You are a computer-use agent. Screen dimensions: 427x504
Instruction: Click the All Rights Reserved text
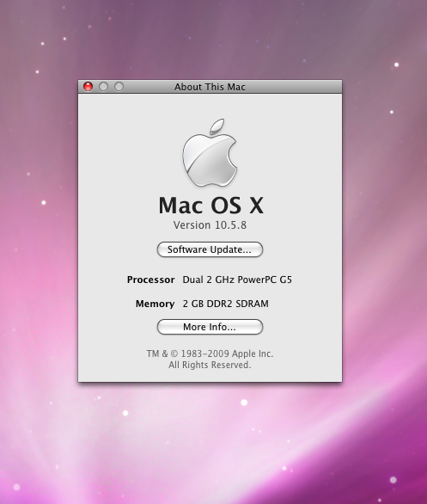(x=210, y=365)
